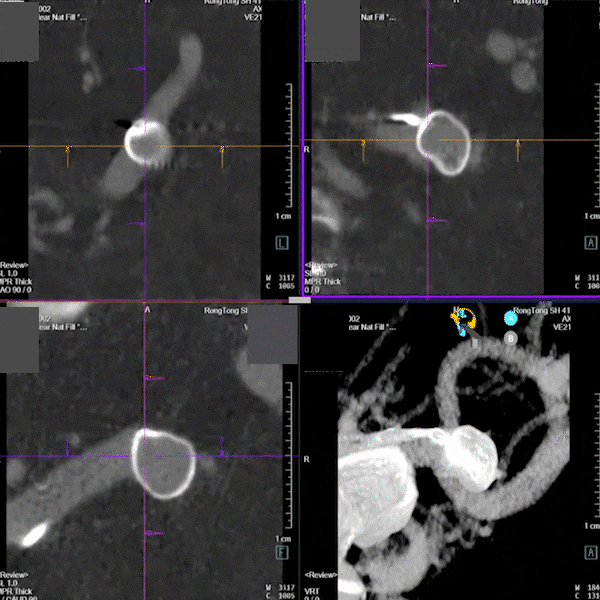Click the Review> label in the top-left view
This screenshot has width=600, height=600.
tap(14, 265)
